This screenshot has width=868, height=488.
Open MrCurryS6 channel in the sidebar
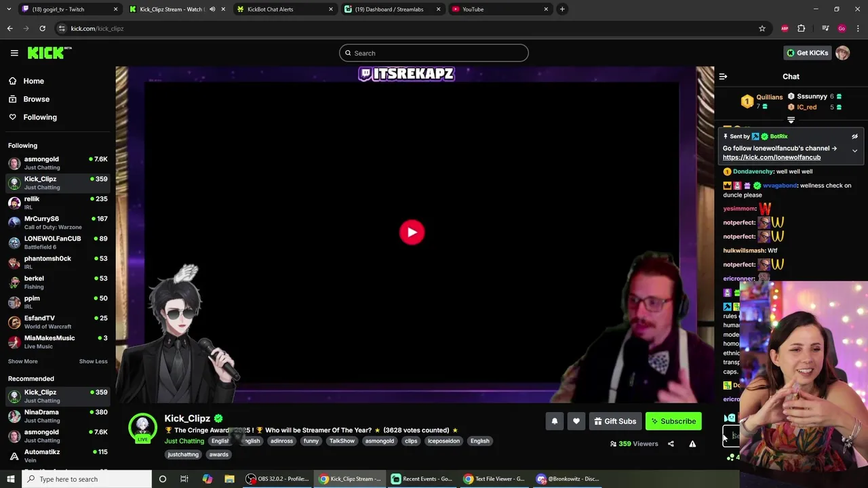[x=58, y=222]
